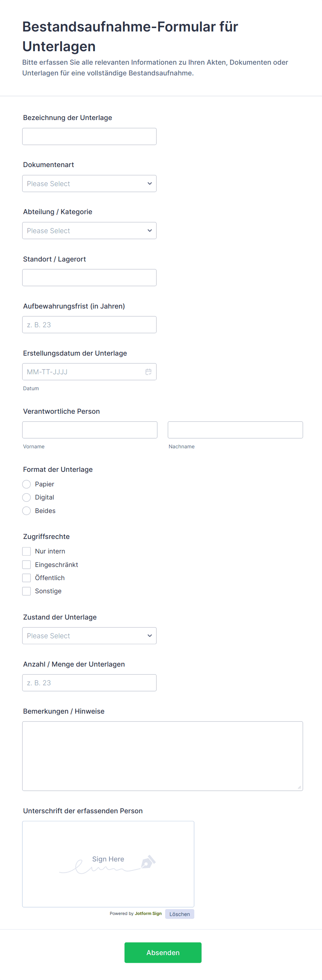Select the Beides radio button

tap(27, 511)
